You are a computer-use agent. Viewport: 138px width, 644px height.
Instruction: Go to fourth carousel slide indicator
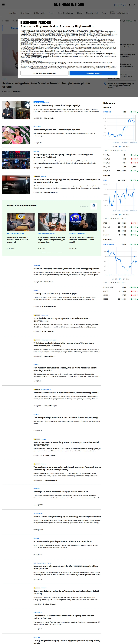click(60, 253)
